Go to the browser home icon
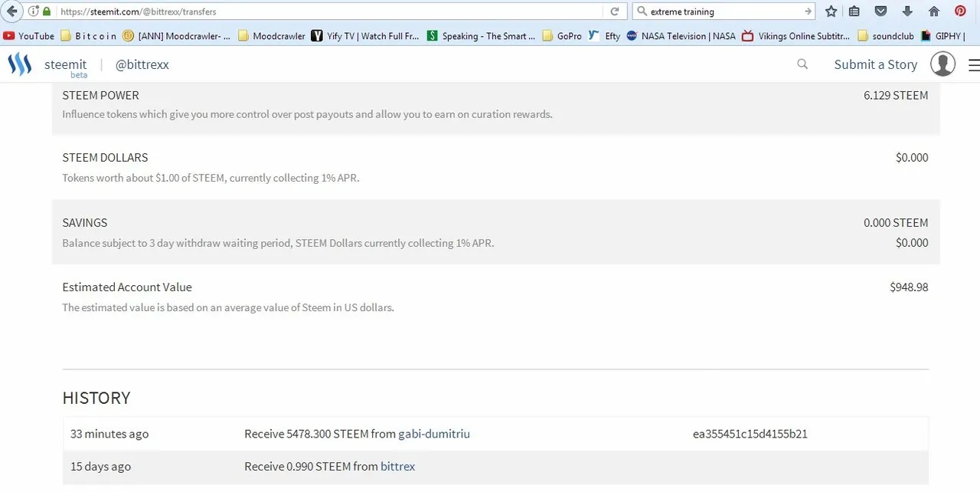Image resolution: width=980 pixels, height=492 pixels. click(933, 11)
